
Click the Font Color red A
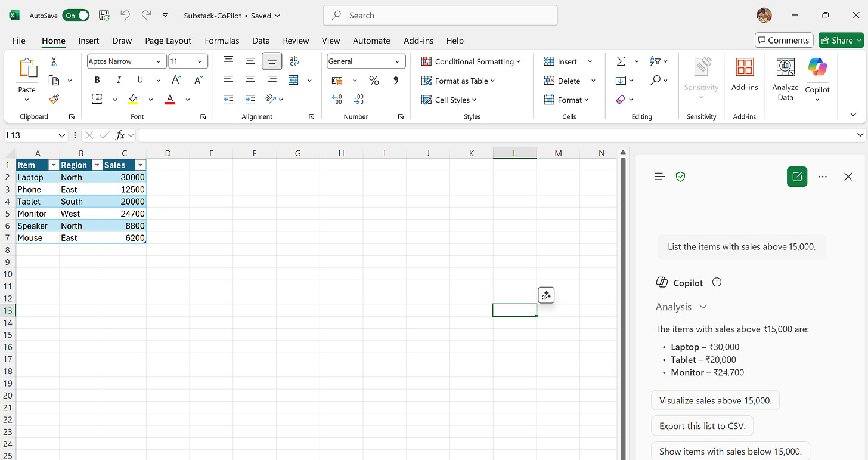click(x=170, y=99)
